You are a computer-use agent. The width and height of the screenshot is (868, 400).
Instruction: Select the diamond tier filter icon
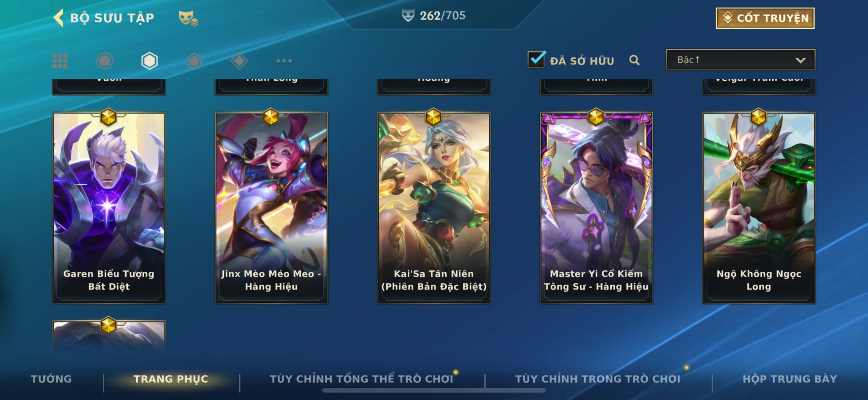(x=239, y=61)
